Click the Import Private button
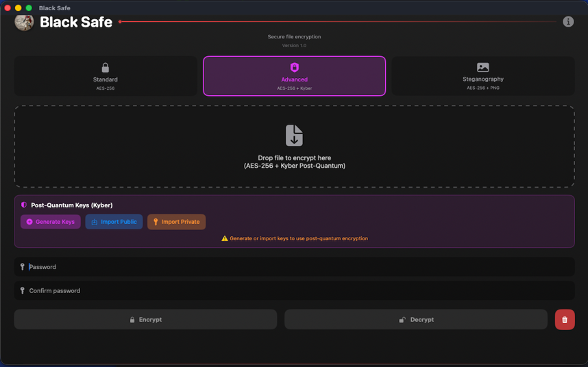Screen dimensions: 588x367 click(x=176, y=222)
